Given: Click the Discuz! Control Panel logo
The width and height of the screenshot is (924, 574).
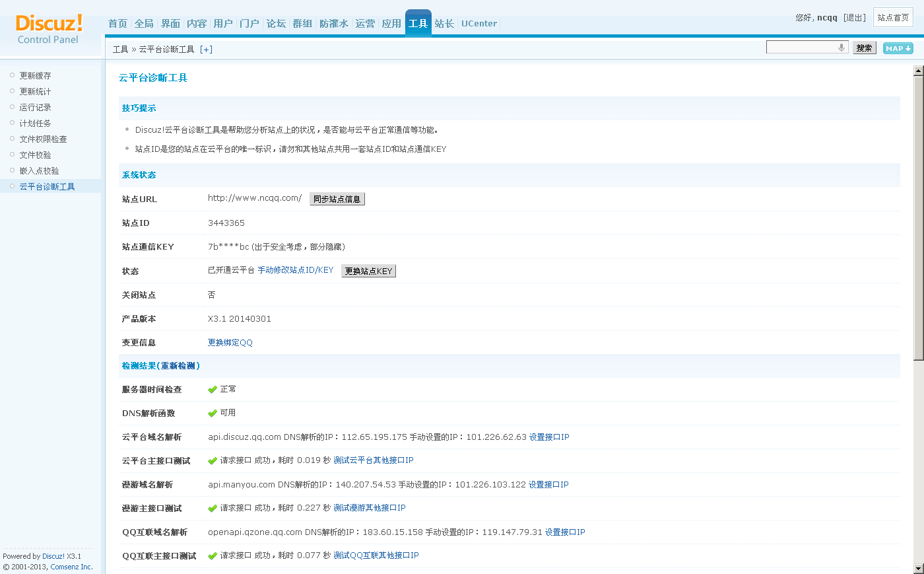Looking at the screenshot, I should tap(49, 30).
